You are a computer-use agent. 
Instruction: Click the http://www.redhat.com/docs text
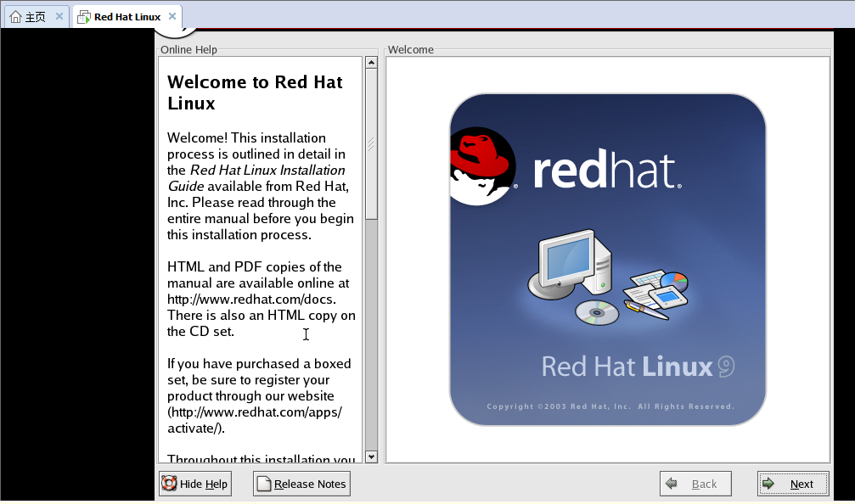[251, 300]
